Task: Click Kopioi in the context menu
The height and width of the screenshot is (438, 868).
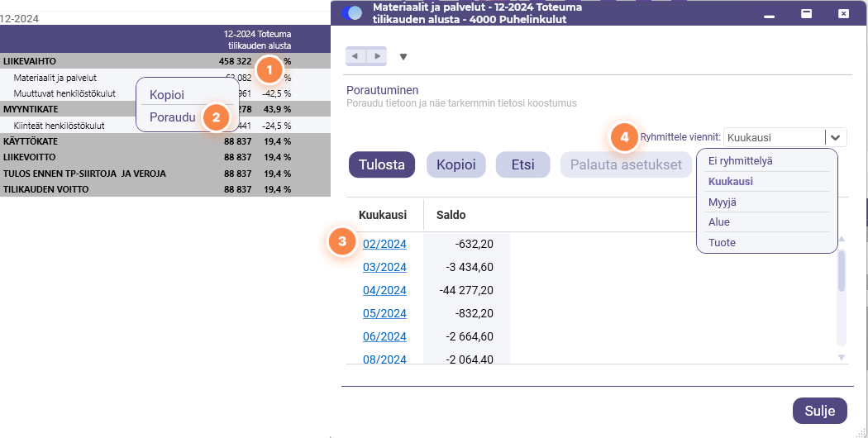Action: pos(167,95)
